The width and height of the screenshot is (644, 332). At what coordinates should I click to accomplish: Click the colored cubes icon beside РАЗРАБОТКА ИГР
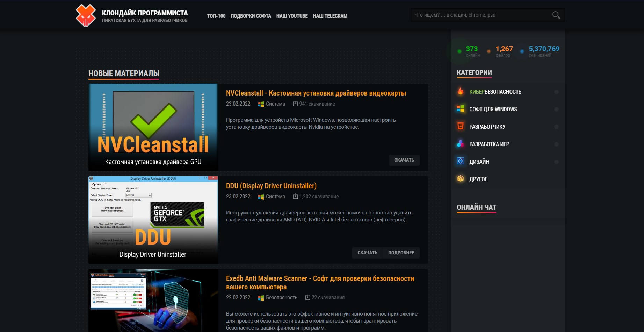(x=461, y=144)
